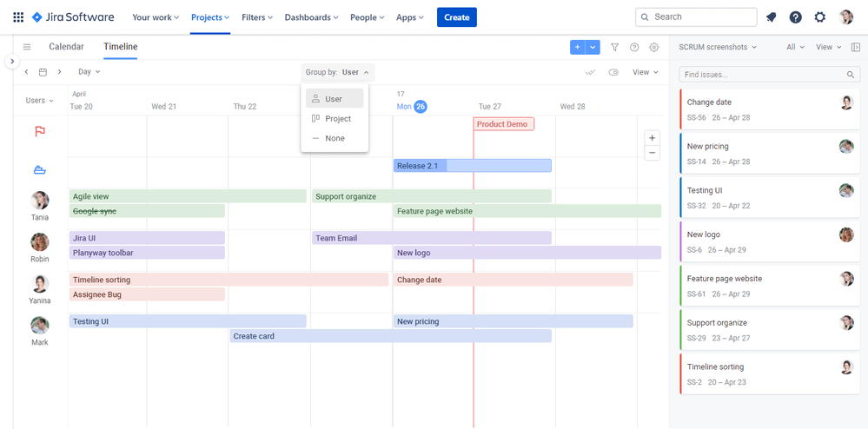The height and width of the screenshot is (429, 868).
Task: Click the Search field in top bar
Action: click(696, 17)
